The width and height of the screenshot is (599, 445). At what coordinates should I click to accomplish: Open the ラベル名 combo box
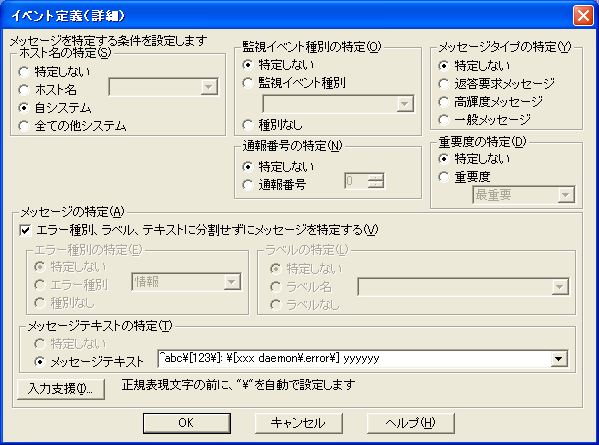[x=463, y=287]
